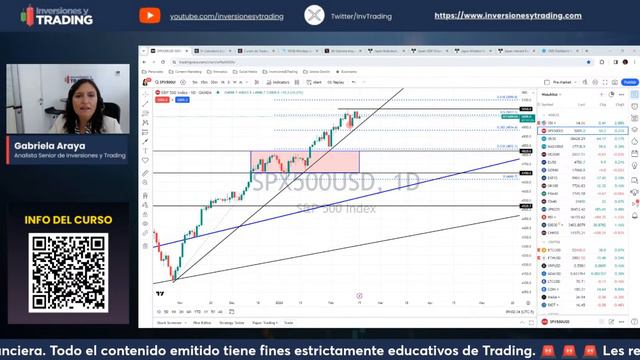Open youtube.com/inversionesytrading link
This screenshot has width=640, height=360.
tap(227, 17)
